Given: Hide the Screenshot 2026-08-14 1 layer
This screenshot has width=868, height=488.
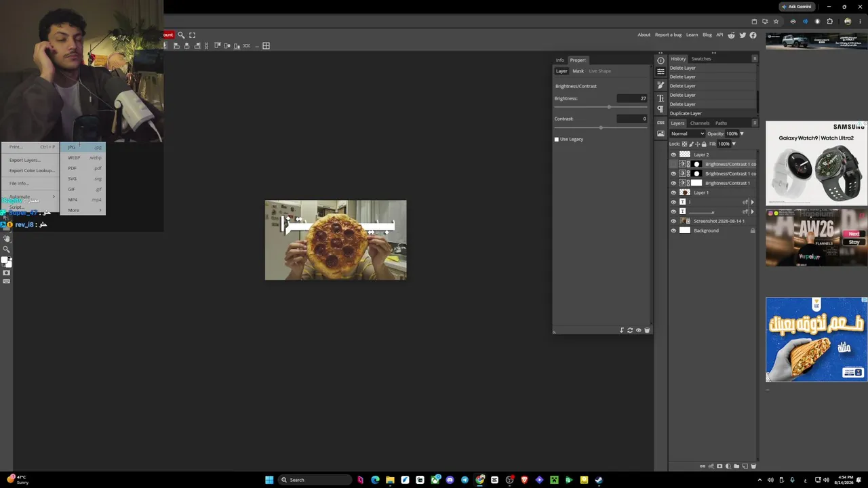Looking at the screenshot, I should (x=673, y=221).
